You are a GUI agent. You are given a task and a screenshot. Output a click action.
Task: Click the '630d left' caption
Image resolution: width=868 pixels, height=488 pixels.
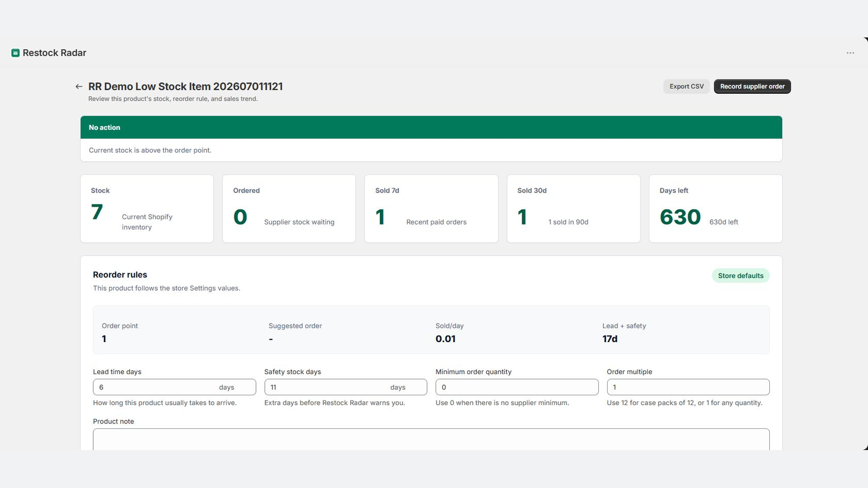(x=724, y=222)
